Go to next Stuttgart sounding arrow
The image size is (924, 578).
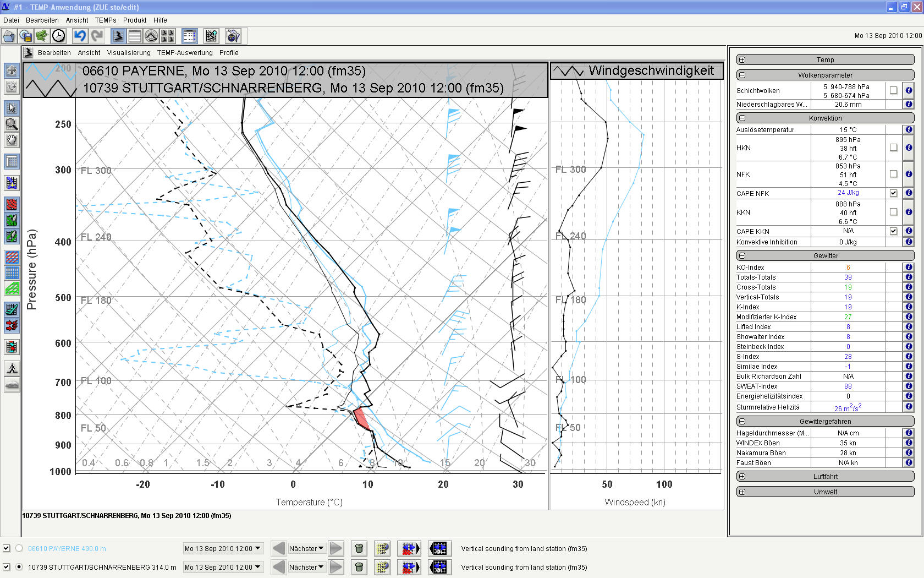click(336, 567)
